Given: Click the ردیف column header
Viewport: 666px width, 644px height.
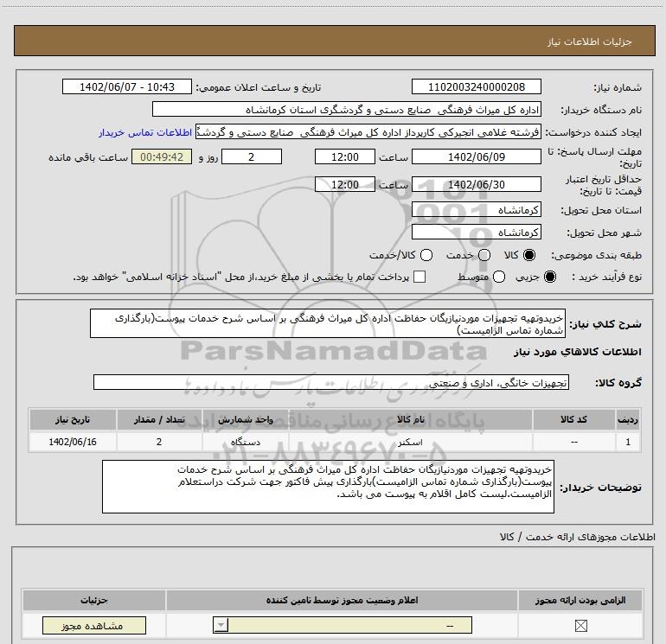Looking at the screenshot, I should [628, 419].
